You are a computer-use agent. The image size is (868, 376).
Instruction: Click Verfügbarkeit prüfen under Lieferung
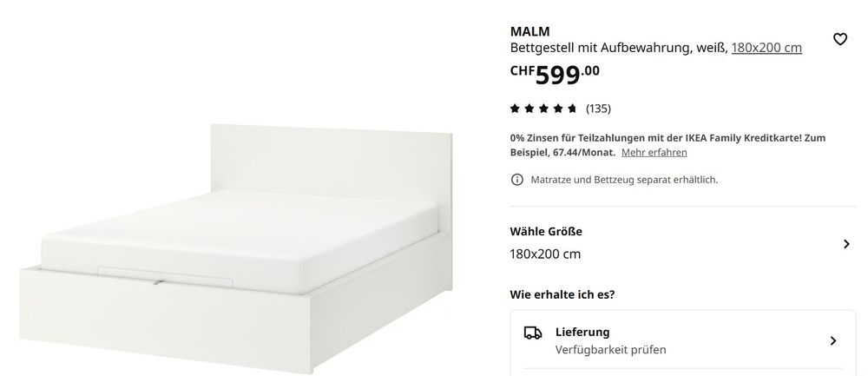[x=610, y=350]
